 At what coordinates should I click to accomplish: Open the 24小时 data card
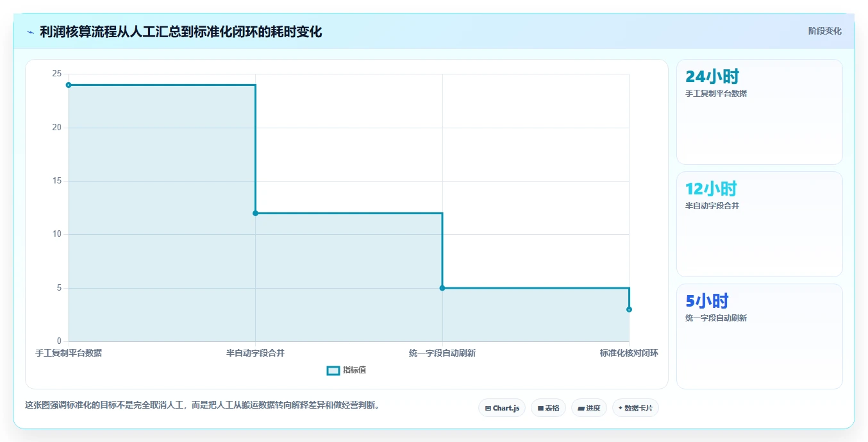point(760,112)
